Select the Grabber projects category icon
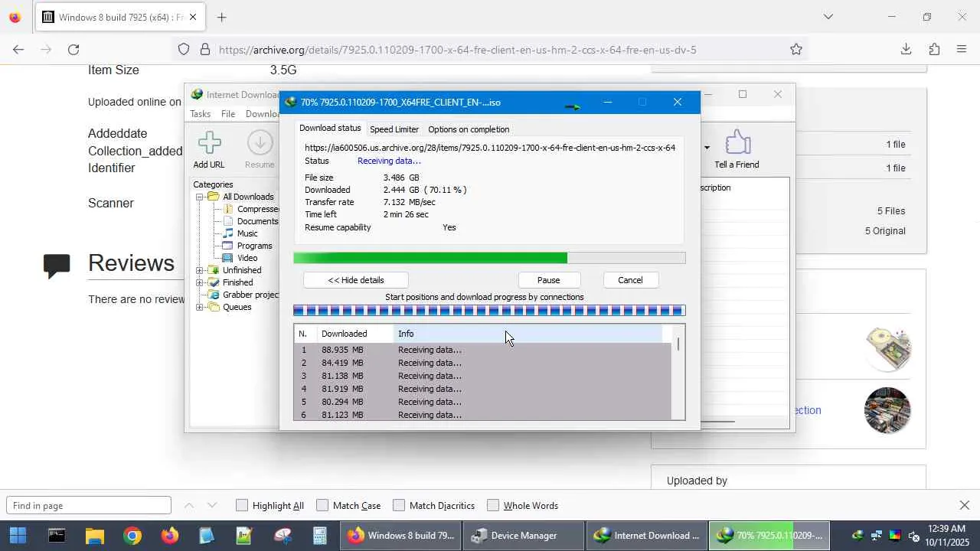 coord(214,295)
